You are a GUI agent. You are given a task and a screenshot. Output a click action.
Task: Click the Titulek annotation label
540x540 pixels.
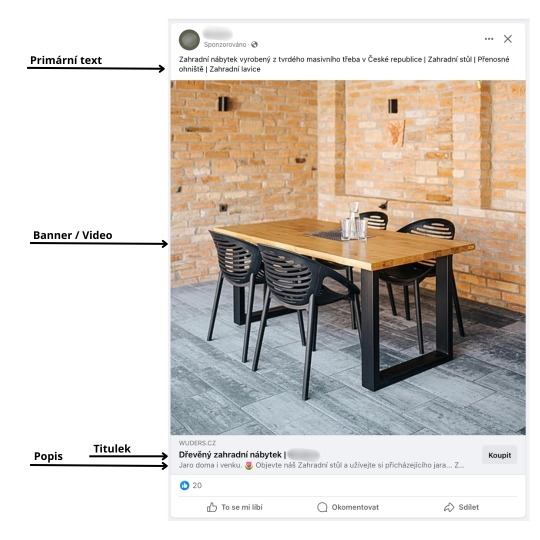(112, 449)
